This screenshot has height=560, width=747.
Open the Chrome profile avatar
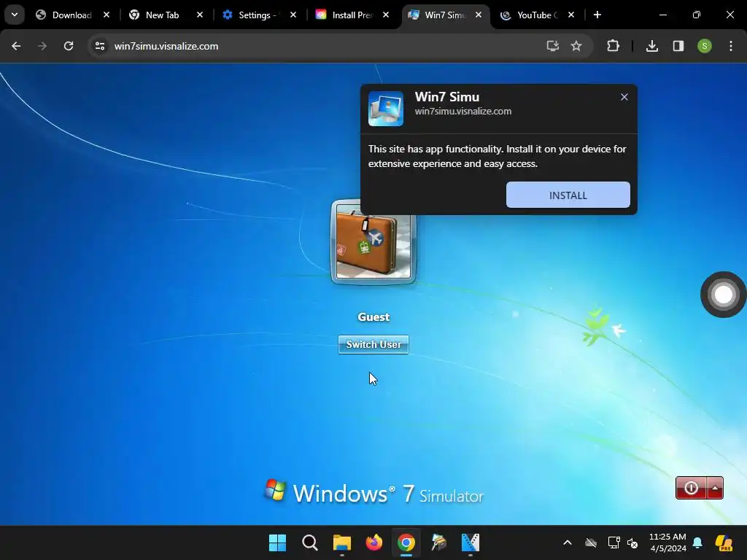[x=704, y=46]
